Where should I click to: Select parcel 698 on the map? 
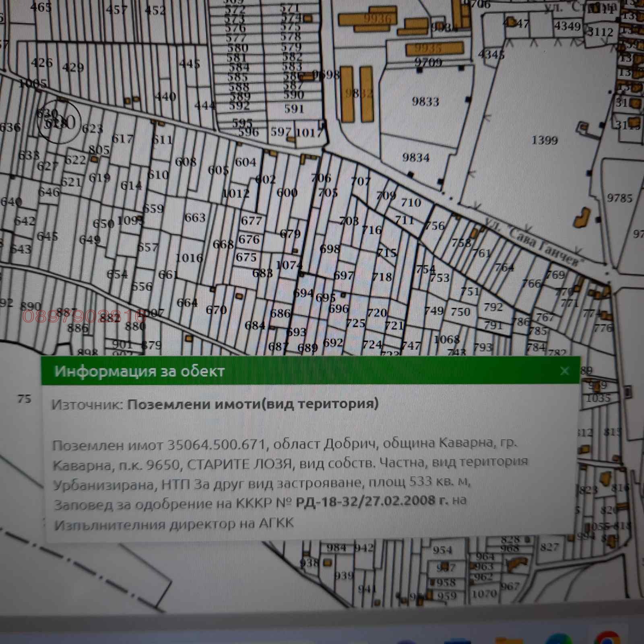(330, 249)
